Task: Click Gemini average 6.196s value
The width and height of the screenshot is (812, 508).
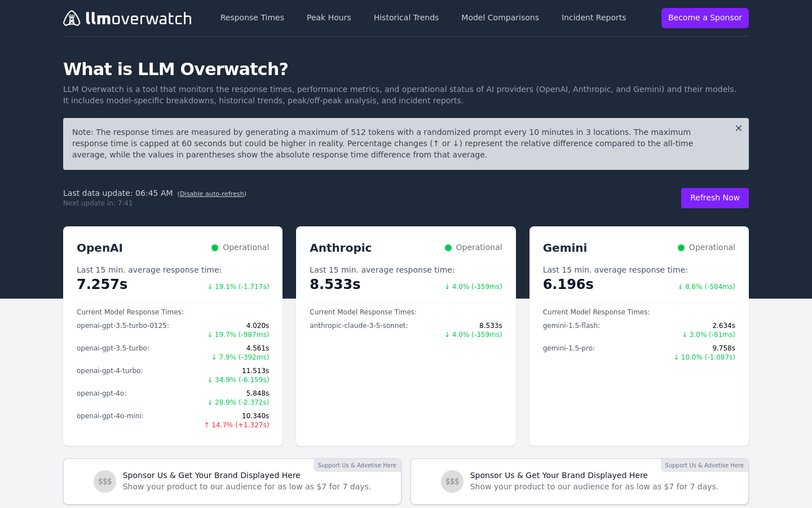Action: (x=568, y=284)
